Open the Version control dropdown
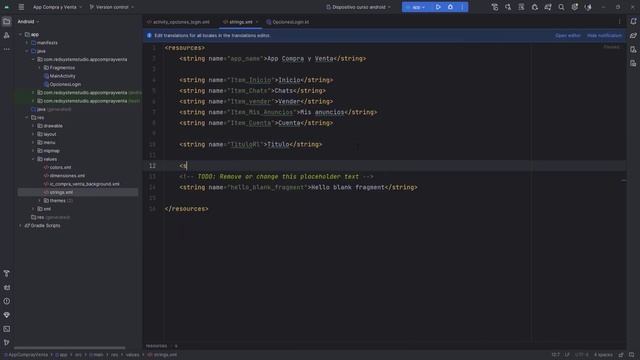 111,7
